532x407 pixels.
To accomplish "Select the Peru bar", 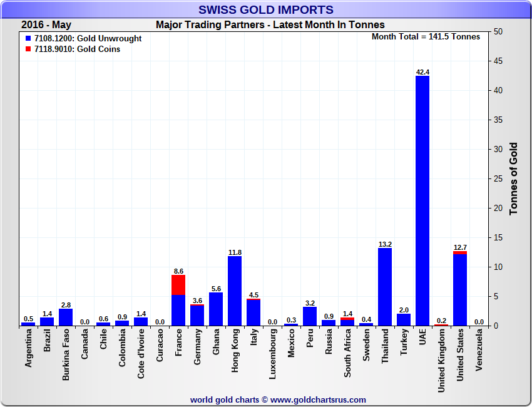I will pos(310,316).
